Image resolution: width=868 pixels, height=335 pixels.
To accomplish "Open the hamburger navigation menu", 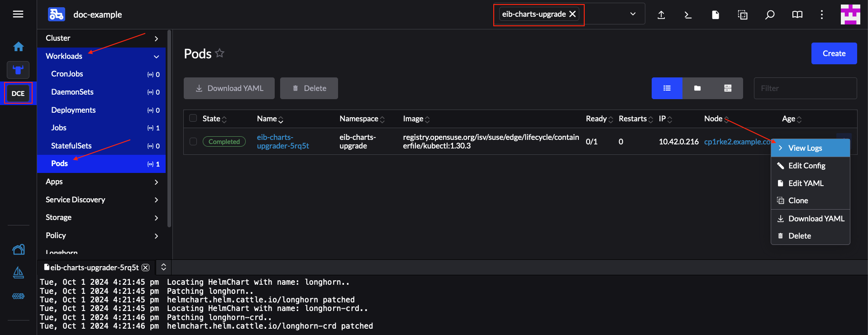I will tap(18, 14).
